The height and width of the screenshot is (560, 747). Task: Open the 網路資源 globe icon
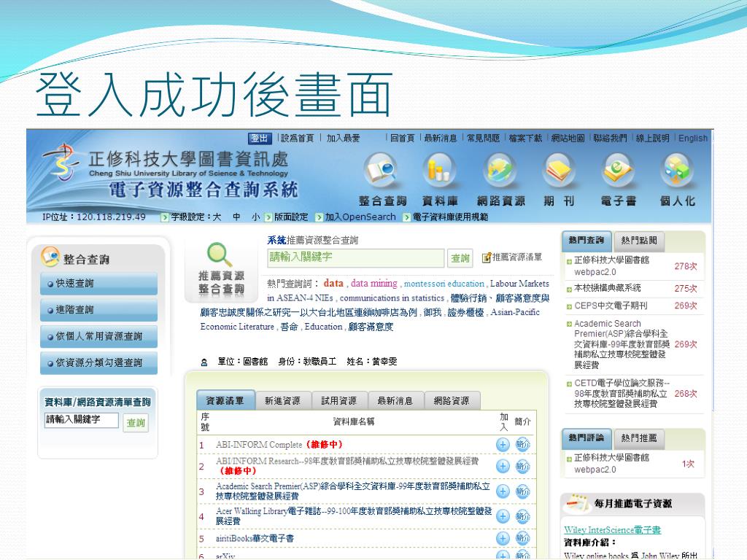500,169
